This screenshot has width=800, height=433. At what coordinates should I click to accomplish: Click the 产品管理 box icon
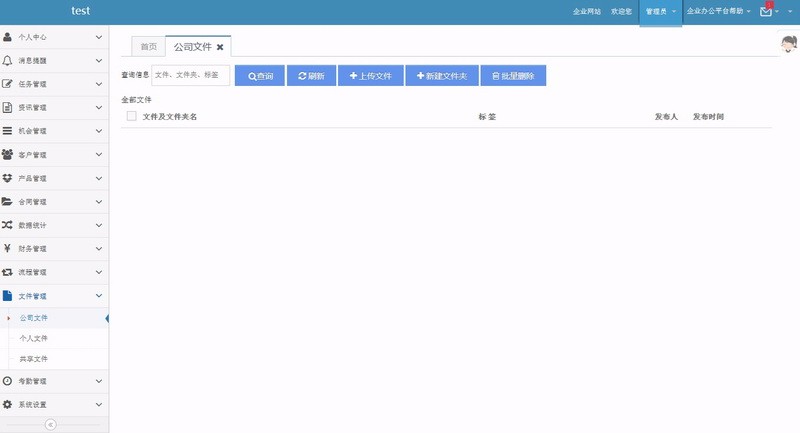tap(7, 178)
